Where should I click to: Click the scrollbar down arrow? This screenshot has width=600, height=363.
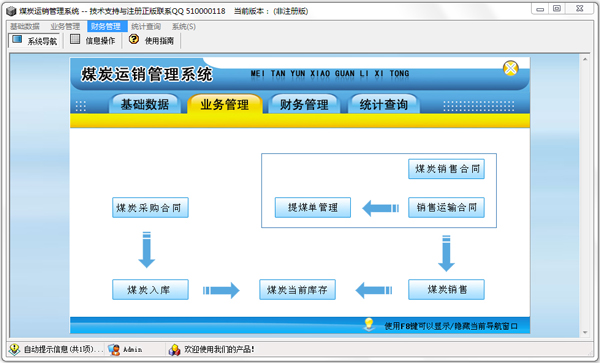[x=585, y=332]
